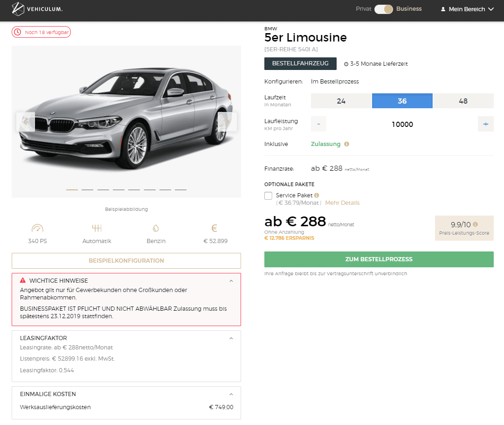Click the Bestellfahrzeug badge
This screenshot has height=425, width=504.
[x=300, y=64]
